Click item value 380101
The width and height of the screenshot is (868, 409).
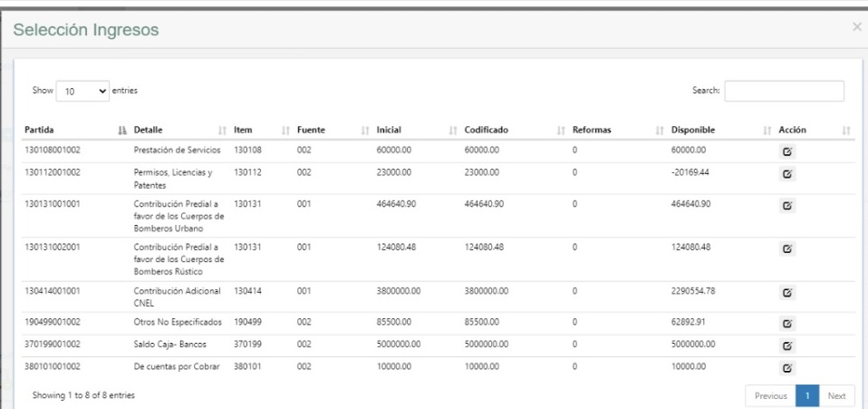point(247,366)
